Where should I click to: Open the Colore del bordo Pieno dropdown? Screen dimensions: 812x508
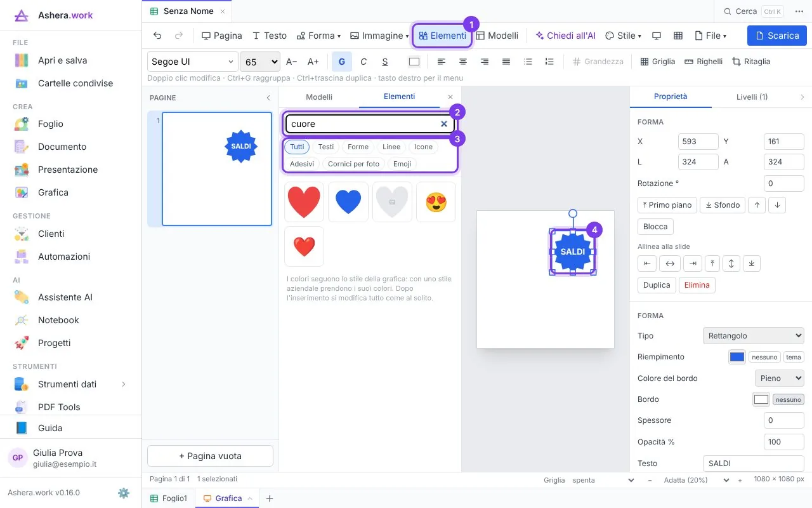[780, 378]
